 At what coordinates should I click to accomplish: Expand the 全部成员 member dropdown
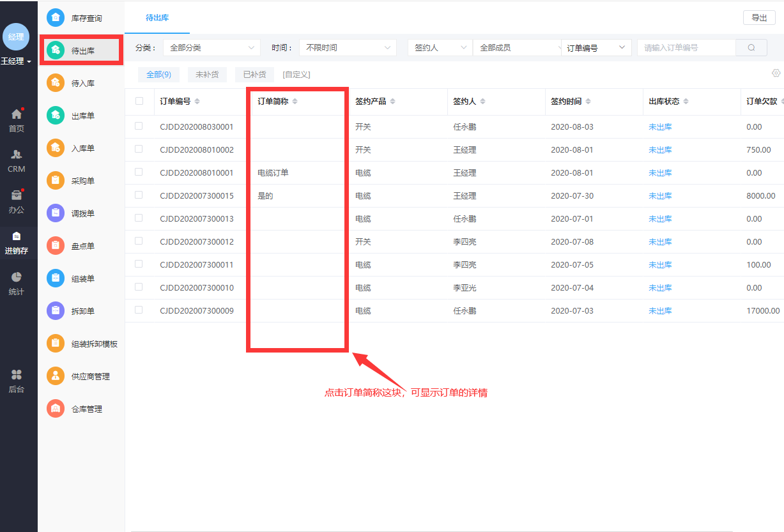click(x=517, y=47)
